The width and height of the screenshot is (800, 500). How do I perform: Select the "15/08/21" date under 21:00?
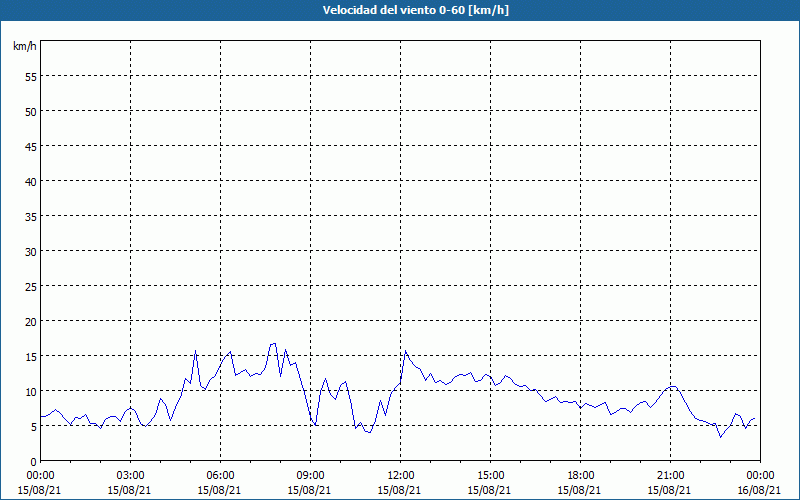coord(669,490)
